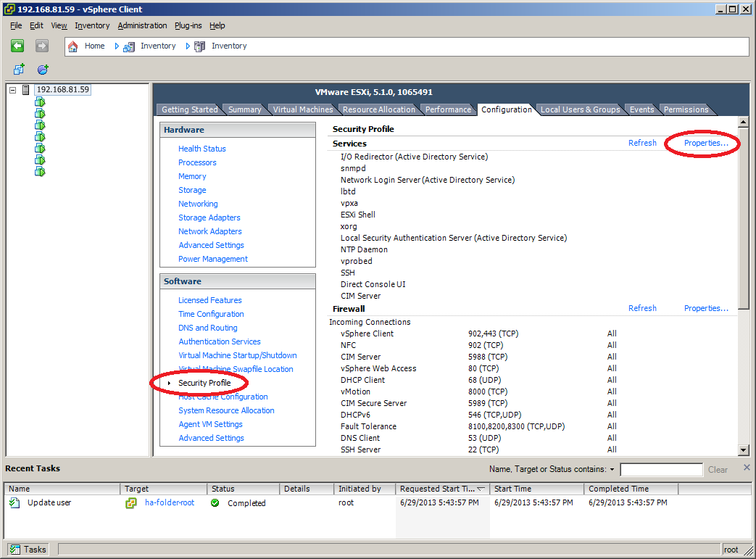Open Storage Adapters link

[209, 218]
